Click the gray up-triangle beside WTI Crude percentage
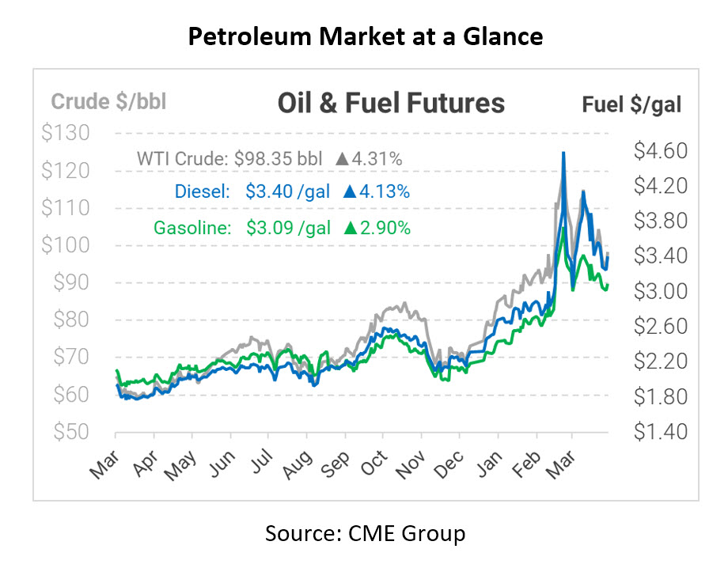This screenshot has width=728, height=564. tap(342, 159)
